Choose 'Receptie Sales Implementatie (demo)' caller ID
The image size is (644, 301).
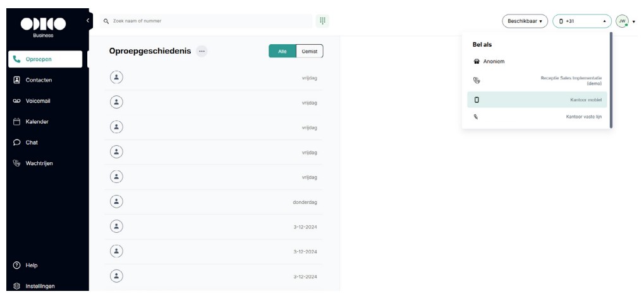pyautogui.click(x=538, y=80)
